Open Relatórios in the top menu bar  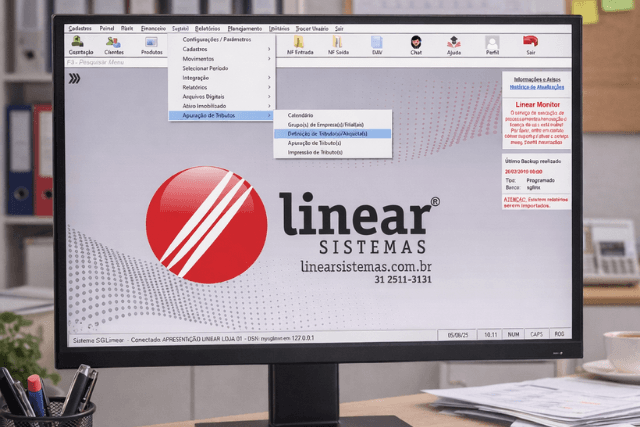click(x=207, y=29)
